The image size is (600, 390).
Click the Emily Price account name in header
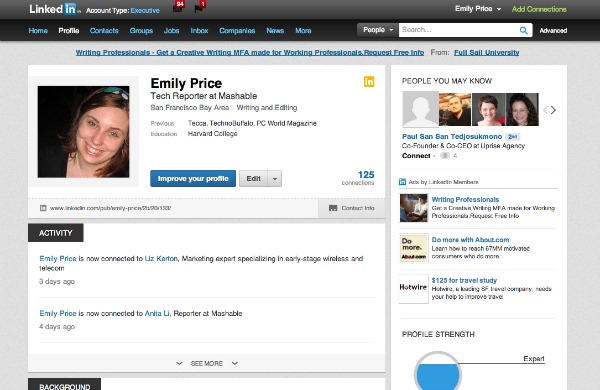473,9
